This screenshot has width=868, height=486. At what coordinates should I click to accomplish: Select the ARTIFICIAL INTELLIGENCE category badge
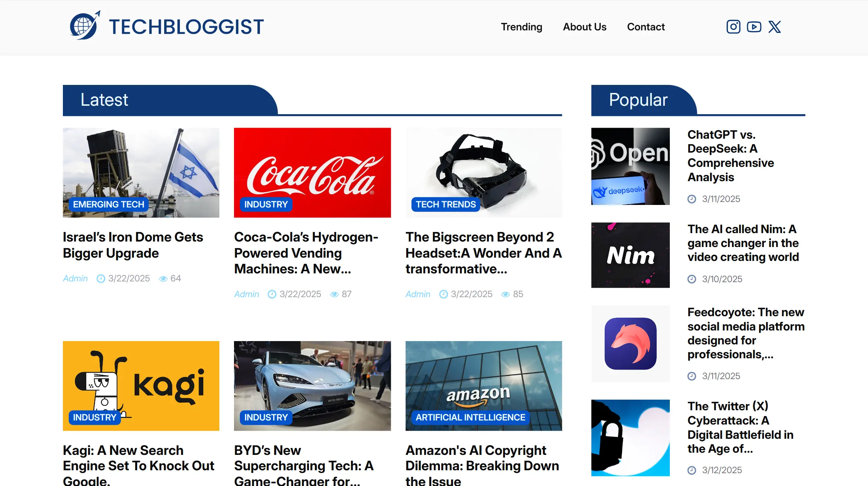469,417
